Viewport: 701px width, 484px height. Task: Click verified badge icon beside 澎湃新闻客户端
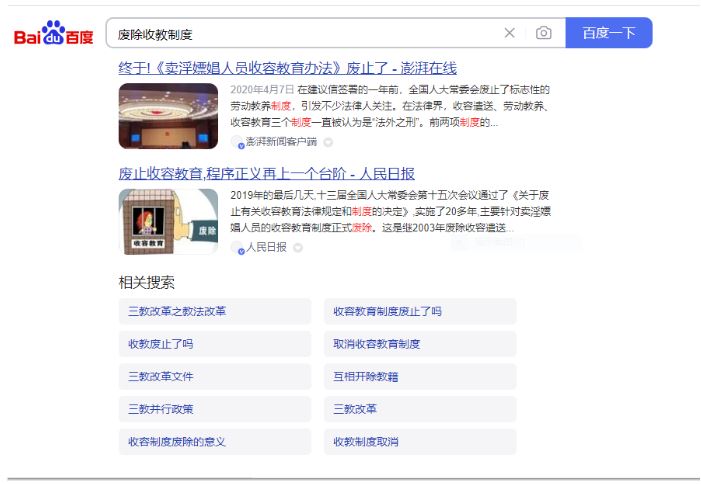pos(241,146)
